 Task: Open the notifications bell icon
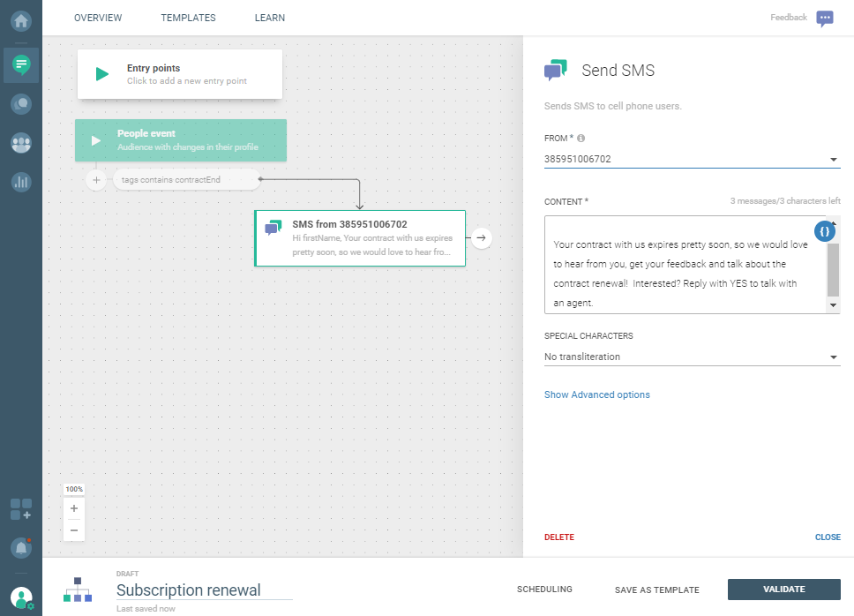21,547
